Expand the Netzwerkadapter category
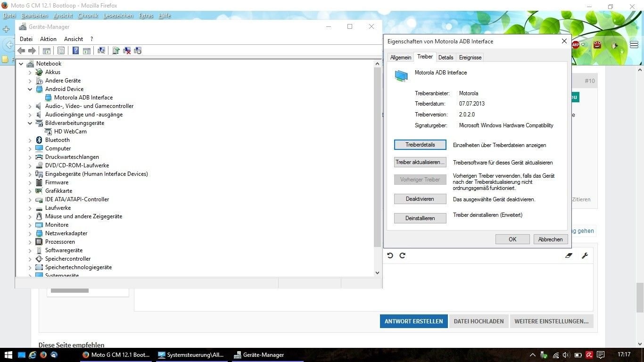This screenshot has height=362, width=644. click(30, 233)
